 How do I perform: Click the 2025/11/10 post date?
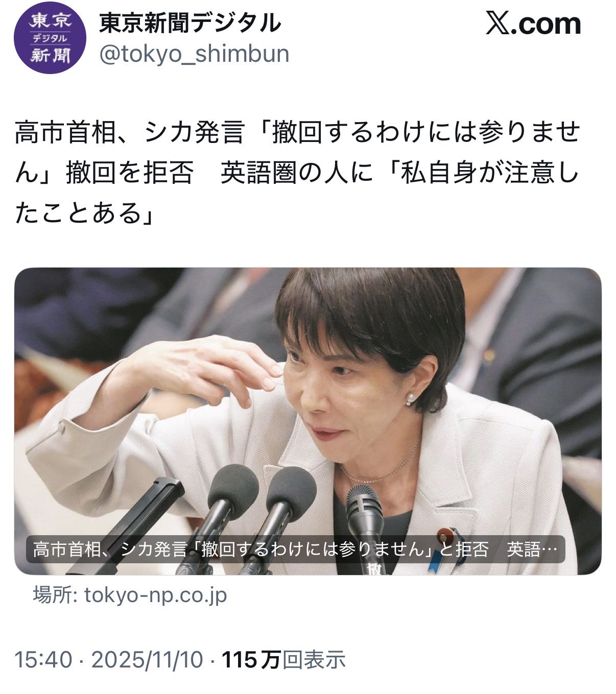pyautogui.click(x=147, y=660)
